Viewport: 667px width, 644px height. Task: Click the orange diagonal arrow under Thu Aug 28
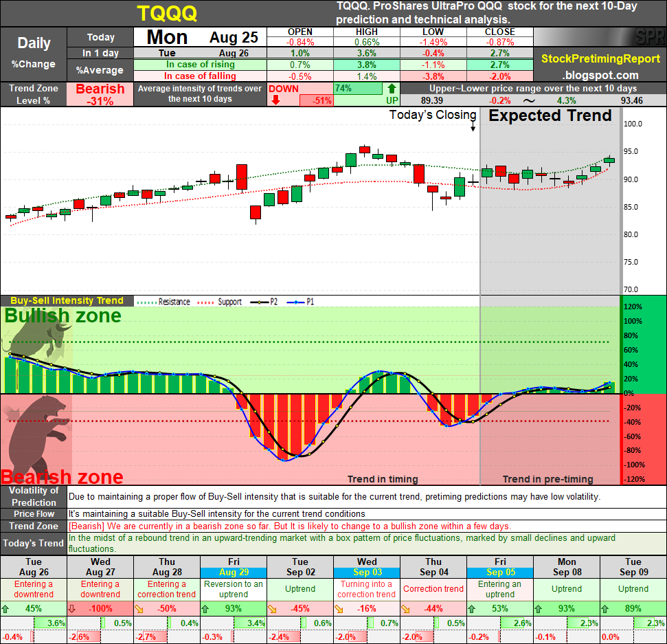pyautogui.click(x=139, y=609)
